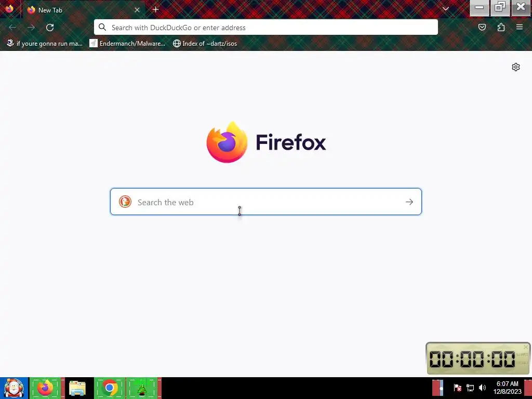Open the network tray icon
The image size is (532, 399).
coord(470,388)
